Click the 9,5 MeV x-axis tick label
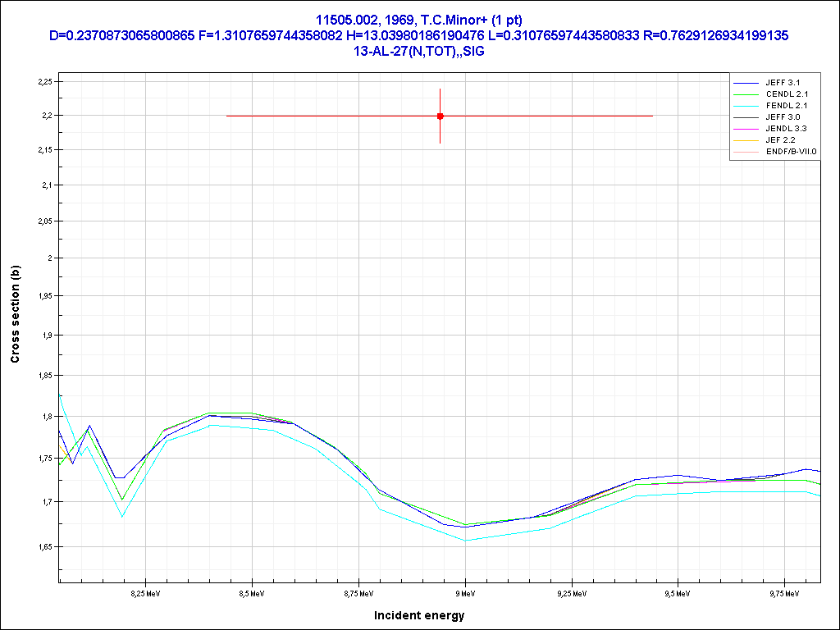The height and width of the screenshot is (630, 840). click(x=678, y=592)
